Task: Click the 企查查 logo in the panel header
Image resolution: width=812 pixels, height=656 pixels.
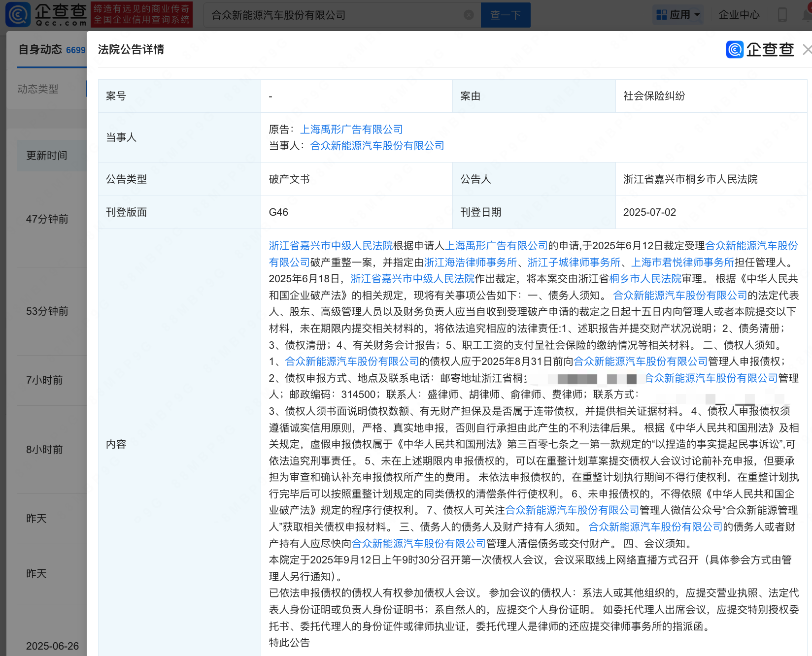Action: coord(760,49)
